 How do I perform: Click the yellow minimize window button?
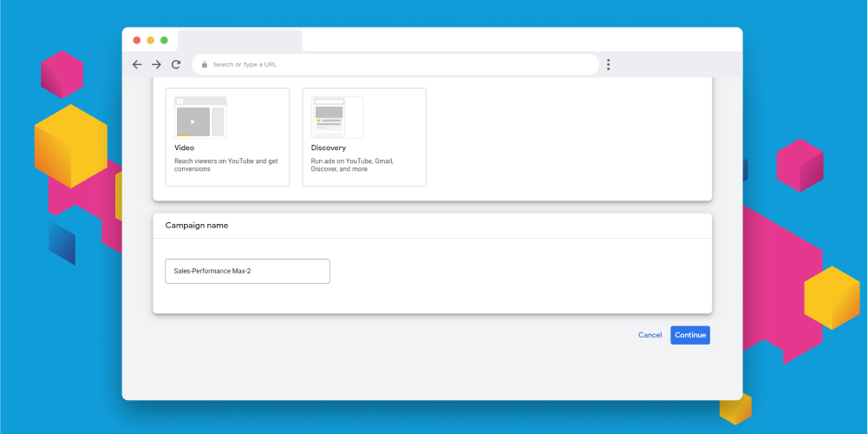[151, 40]
